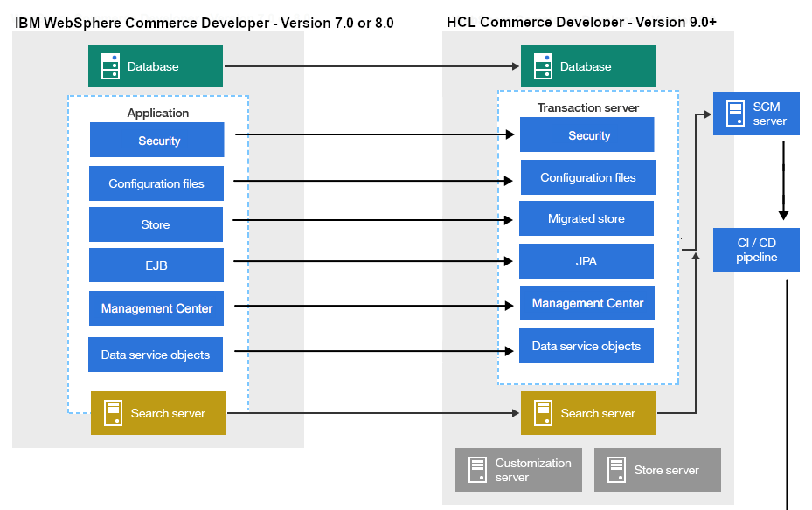Click Management Center in the Application section
The image size is (812, 510).
[x=156, y=308]
